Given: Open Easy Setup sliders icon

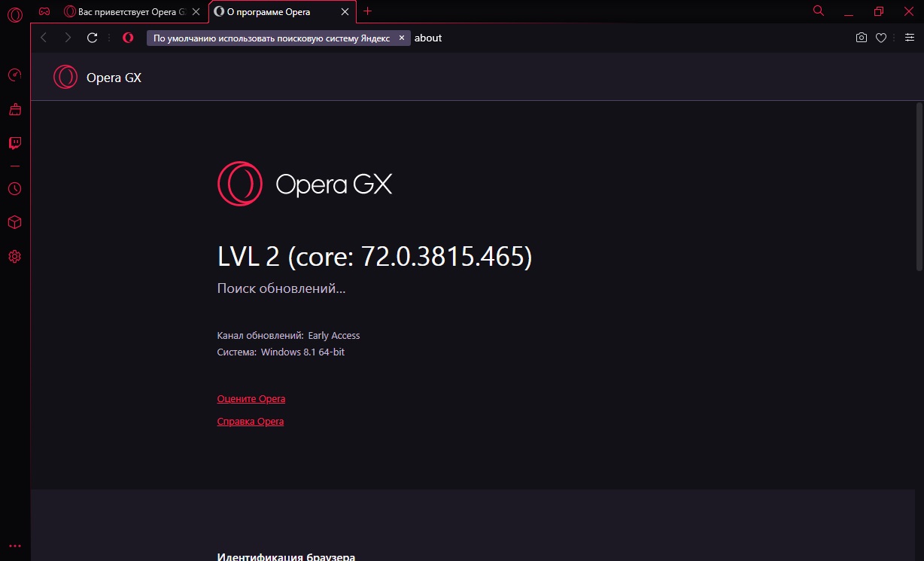Looking at the screenshot, I should [x=909, y=38].
